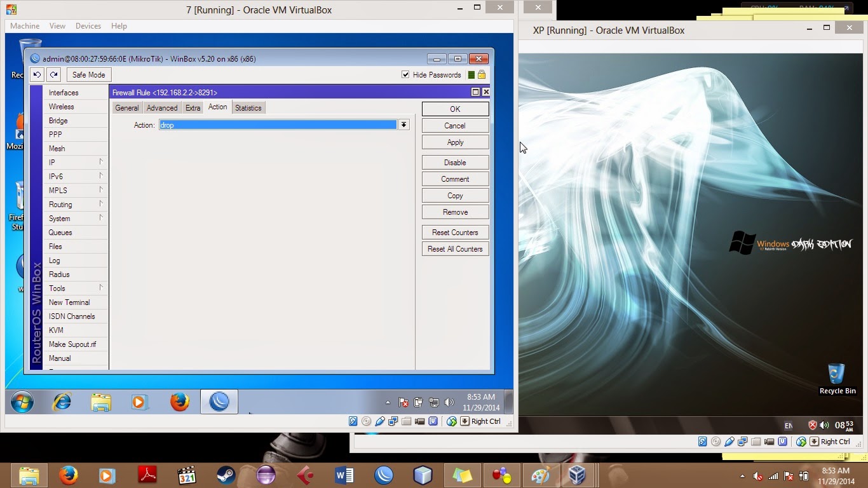Open the Start orb in Windows 7 VM
868x488 pixels.
(22, 402)
